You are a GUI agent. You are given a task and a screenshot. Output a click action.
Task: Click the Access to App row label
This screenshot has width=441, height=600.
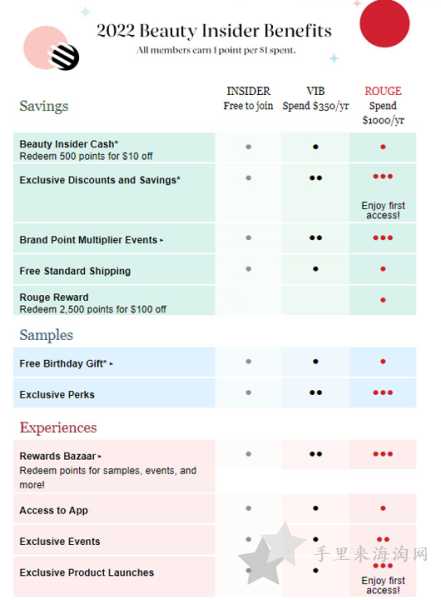click(x=54, y=510)
